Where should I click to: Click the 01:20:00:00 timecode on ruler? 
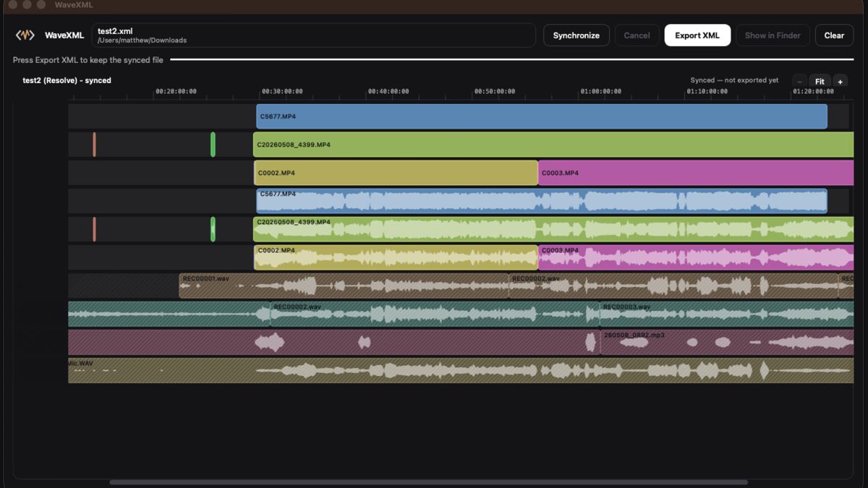[x=813, y=92]
